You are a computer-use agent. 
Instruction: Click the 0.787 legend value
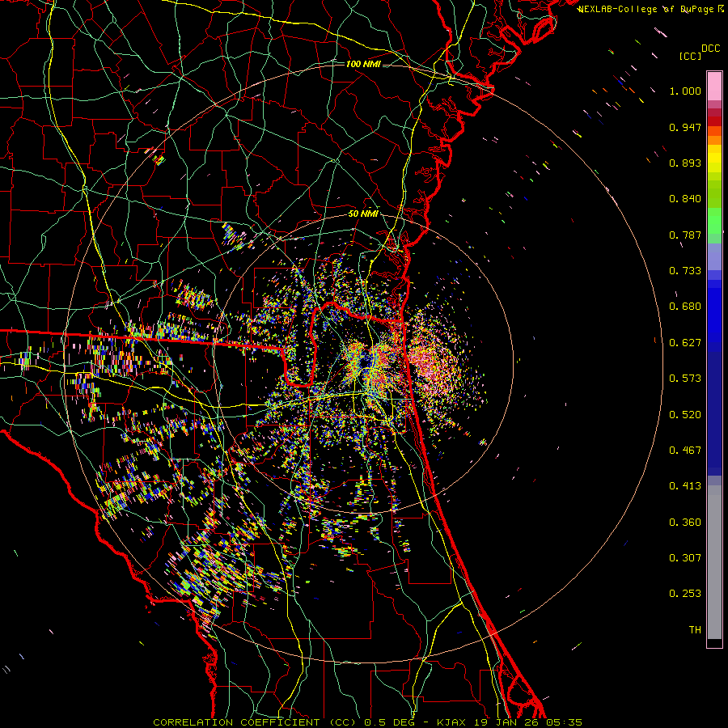click(x=685, y=235)
